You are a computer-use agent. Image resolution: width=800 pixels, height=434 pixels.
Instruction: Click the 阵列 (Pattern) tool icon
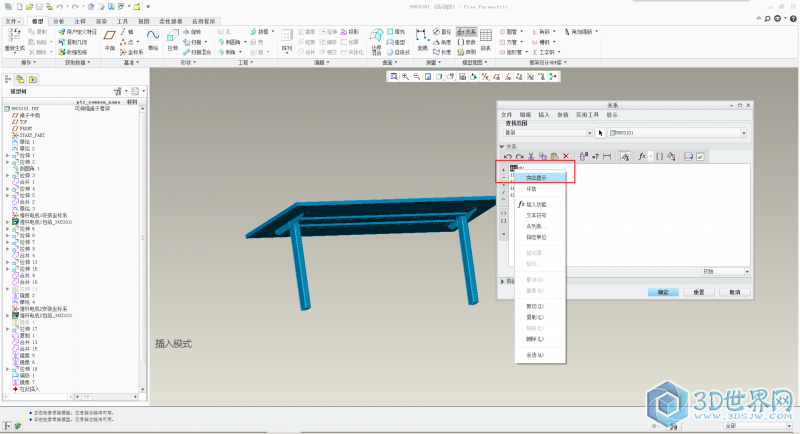click(x=286, y=37)
